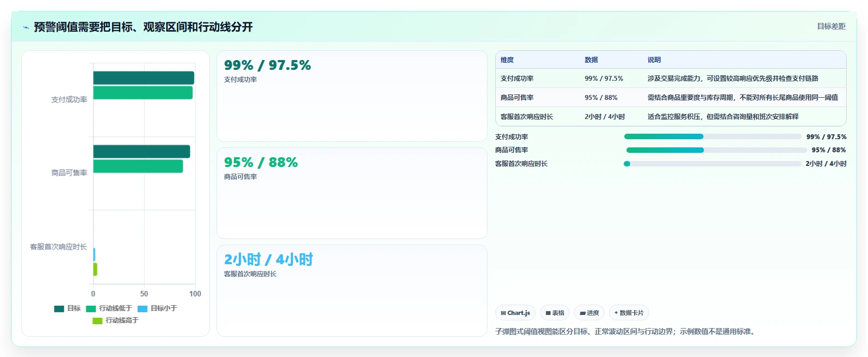
Task: Click the arrow icon before the title
Action: tap(26, 27)
